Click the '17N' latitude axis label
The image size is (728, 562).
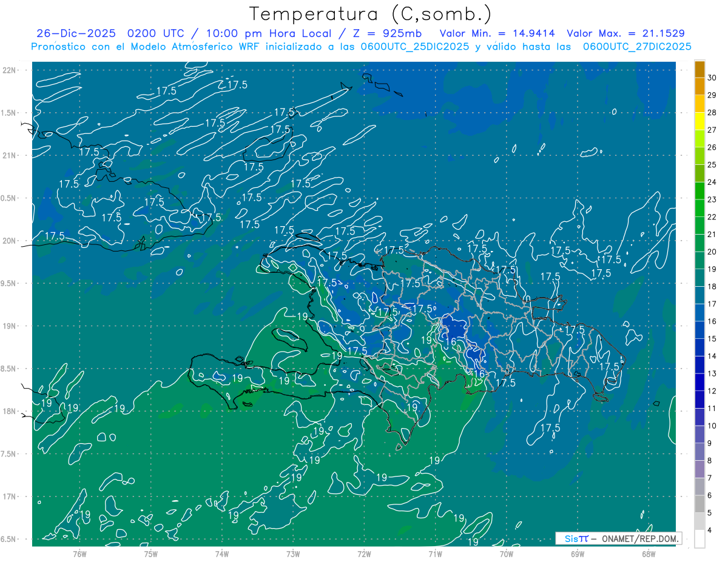point(9,497)
